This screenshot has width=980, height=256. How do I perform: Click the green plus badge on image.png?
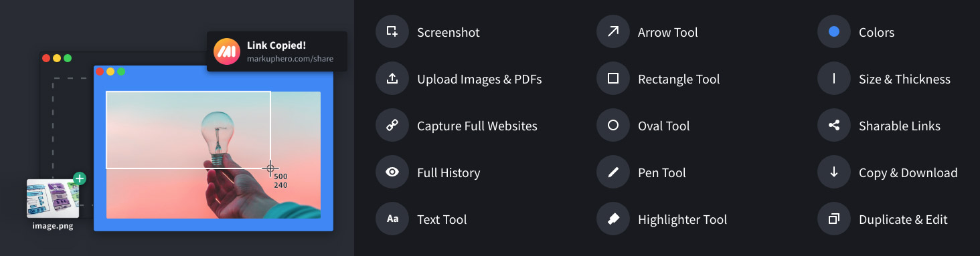[x=80, y=178]
